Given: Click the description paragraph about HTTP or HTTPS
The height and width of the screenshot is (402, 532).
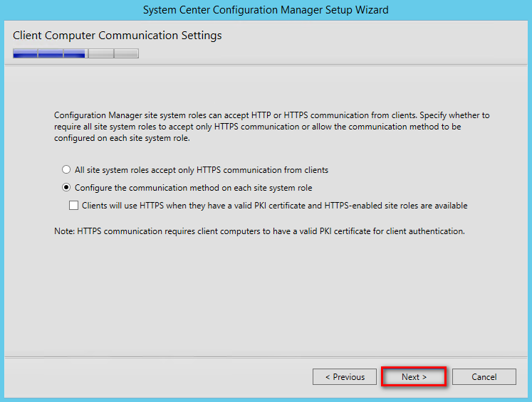Looking at the screenshot, I should tap(271, 127).
